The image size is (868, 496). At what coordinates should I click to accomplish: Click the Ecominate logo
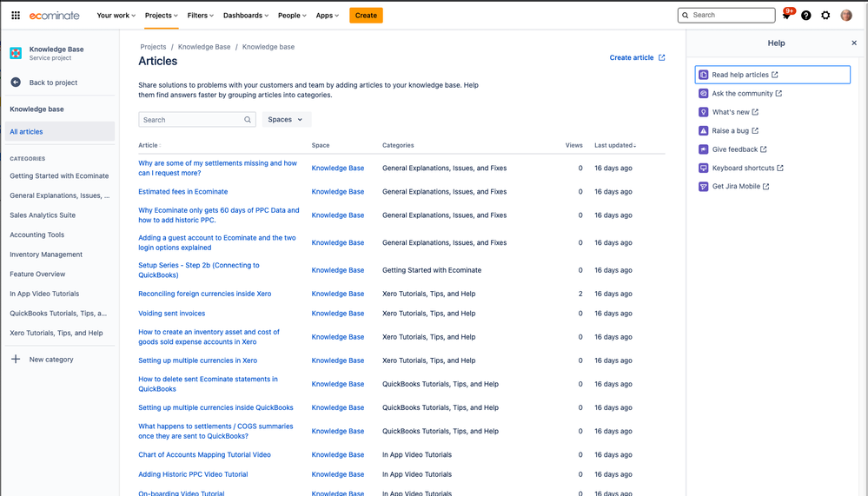pyautogui.click(x=54, y=16)
